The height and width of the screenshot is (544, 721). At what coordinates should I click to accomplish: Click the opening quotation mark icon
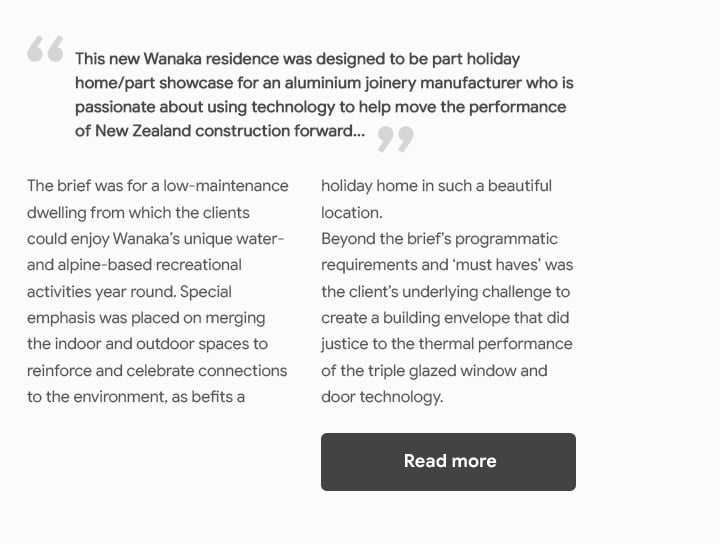(x=45, y=49)
